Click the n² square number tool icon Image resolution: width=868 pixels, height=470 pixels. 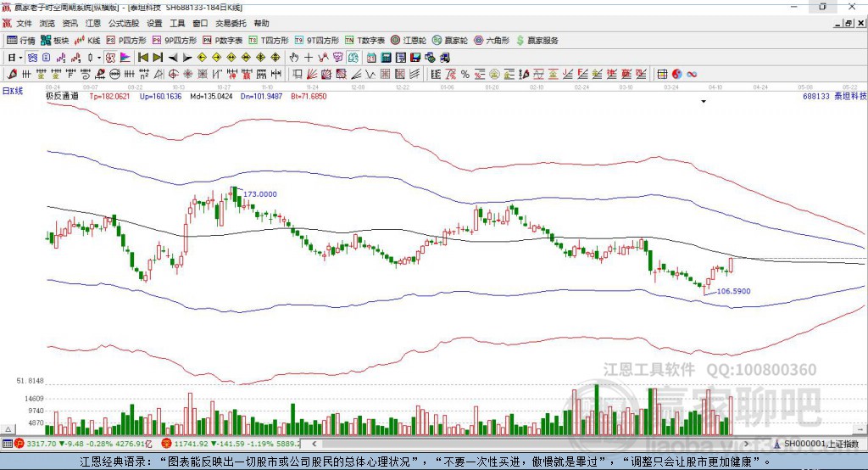[x=144, y=74]
